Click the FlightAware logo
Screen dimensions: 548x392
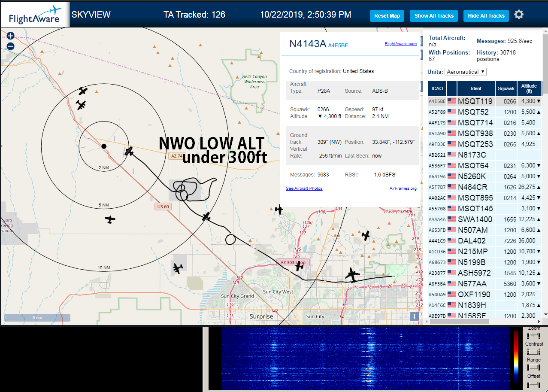pos(35,15)
